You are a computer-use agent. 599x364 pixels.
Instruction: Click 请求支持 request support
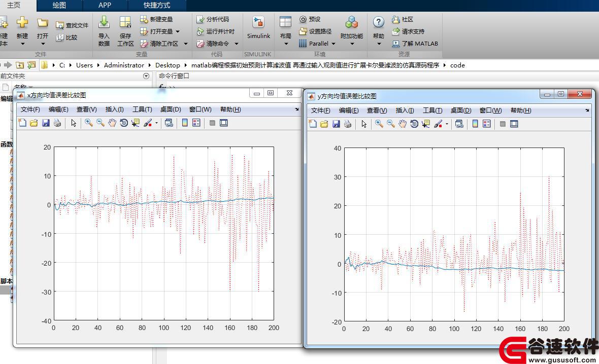(x=408, y=31)
